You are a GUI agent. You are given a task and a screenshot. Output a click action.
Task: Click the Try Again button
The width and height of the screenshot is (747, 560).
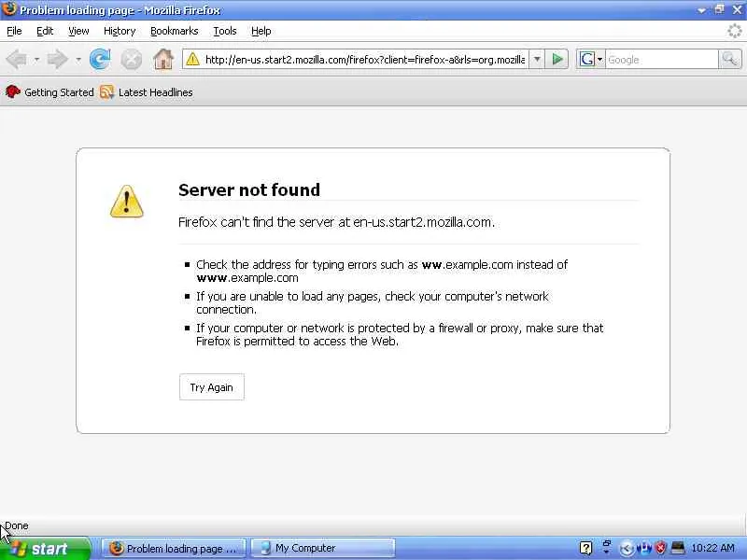point(212,387)
